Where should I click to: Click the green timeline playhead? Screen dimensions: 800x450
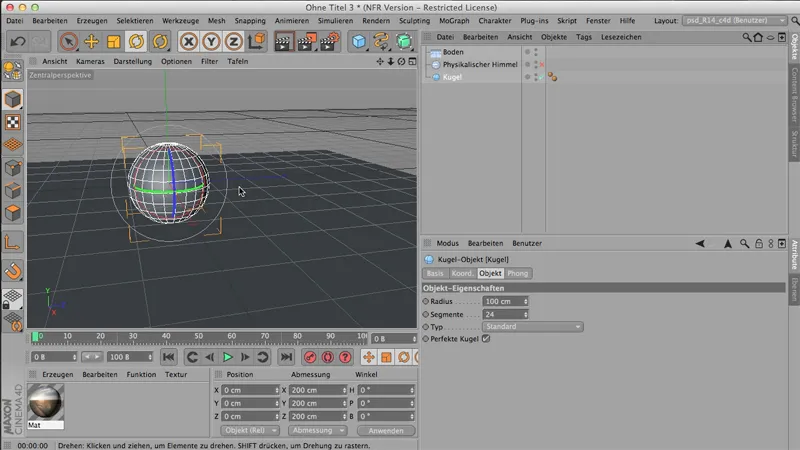click(x=35, y=337)
